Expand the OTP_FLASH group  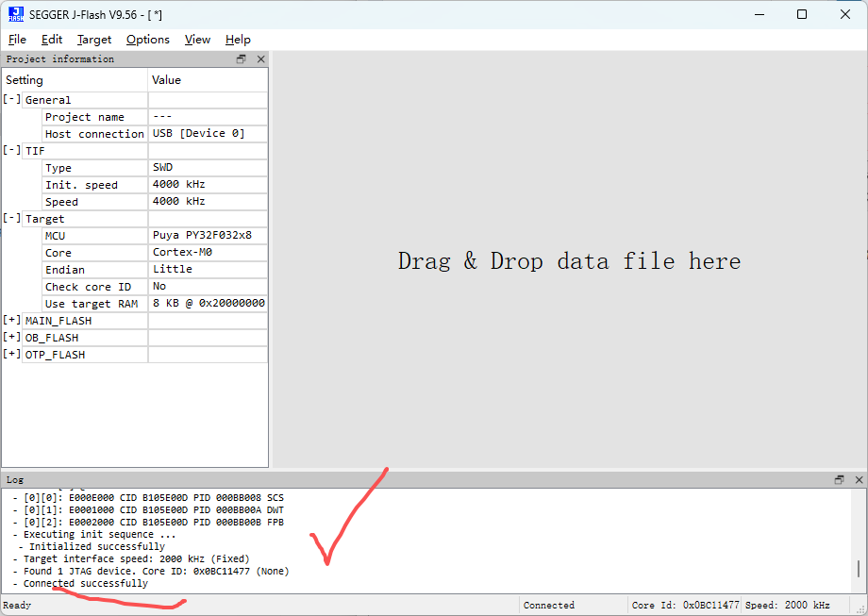tap(11, 354)
